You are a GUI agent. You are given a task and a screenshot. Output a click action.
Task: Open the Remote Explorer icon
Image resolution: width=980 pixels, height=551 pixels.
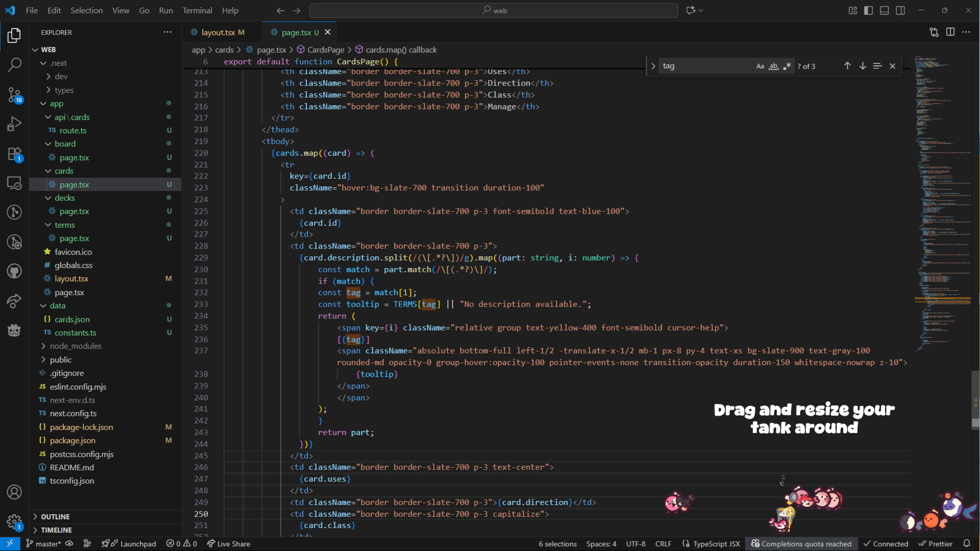[x=14, y=183]
